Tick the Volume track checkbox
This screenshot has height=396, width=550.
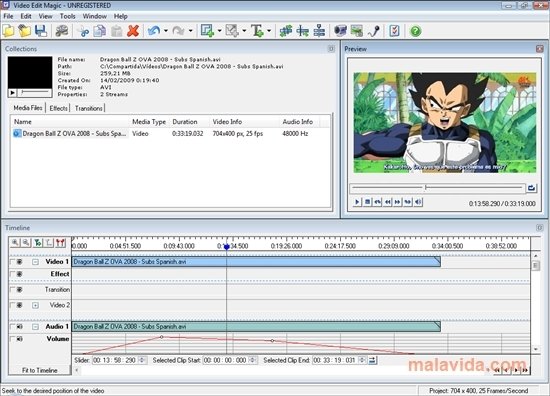point(12,339)
